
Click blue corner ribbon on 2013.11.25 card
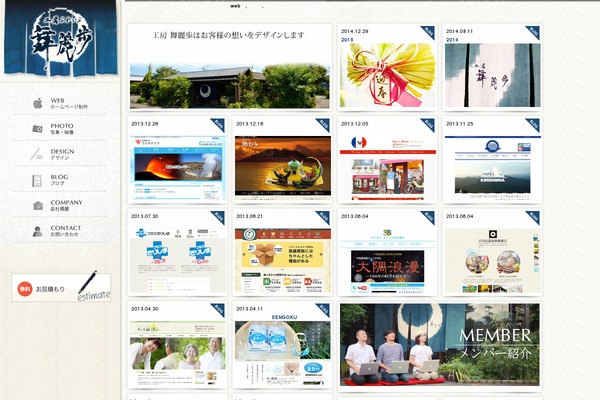click(533, 124)
